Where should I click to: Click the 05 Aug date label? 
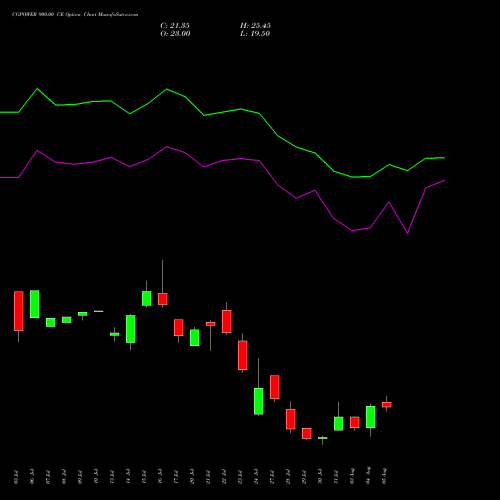[384, 476]
